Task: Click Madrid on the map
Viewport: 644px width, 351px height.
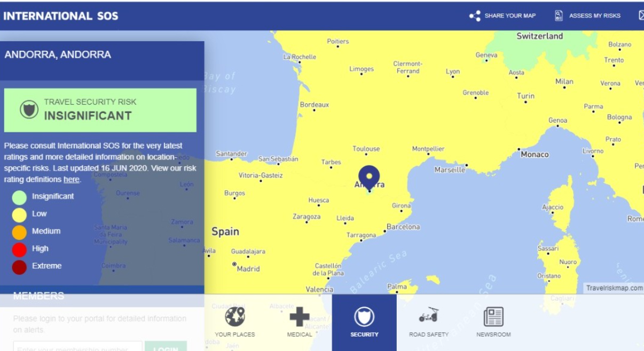Action: pos(248,269)
